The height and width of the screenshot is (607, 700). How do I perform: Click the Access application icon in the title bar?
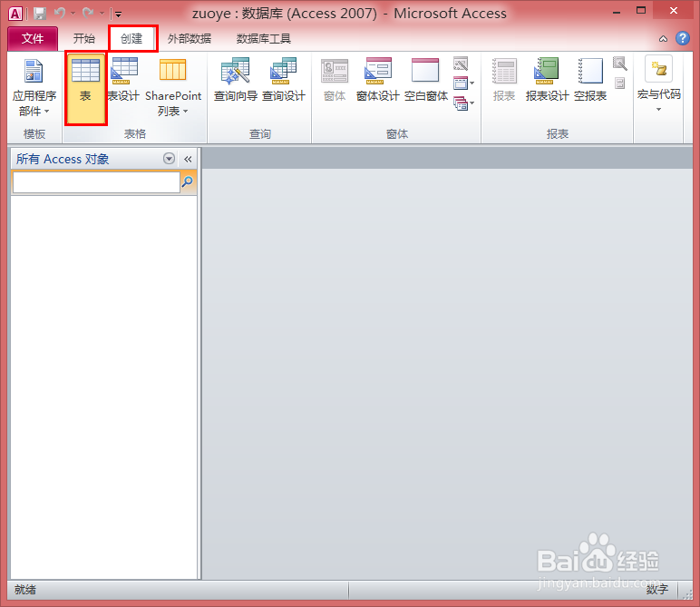[15, 14]
